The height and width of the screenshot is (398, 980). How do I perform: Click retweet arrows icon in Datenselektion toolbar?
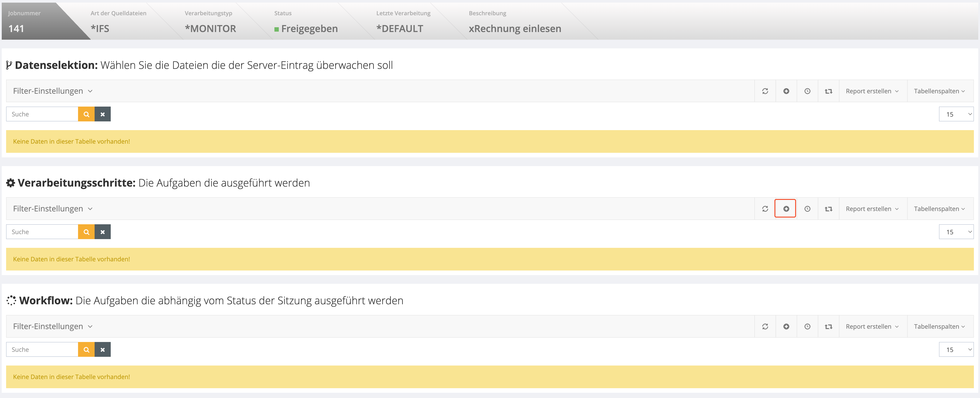(x=828, y=91)
